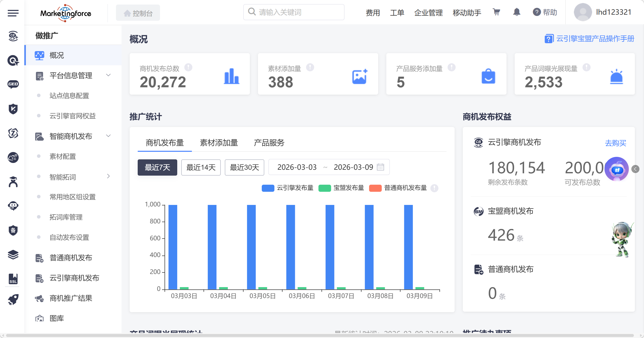This screenshot has width=644, height=338.
Task: Click info icon beside 商机发布总数
Action: [x=188, y=68]
